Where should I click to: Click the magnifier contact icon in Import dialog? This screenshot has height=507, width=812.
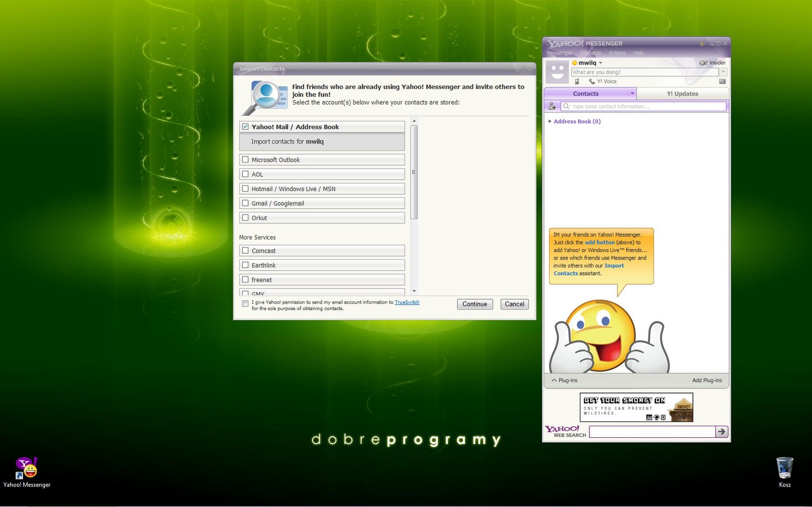point(265,97)
